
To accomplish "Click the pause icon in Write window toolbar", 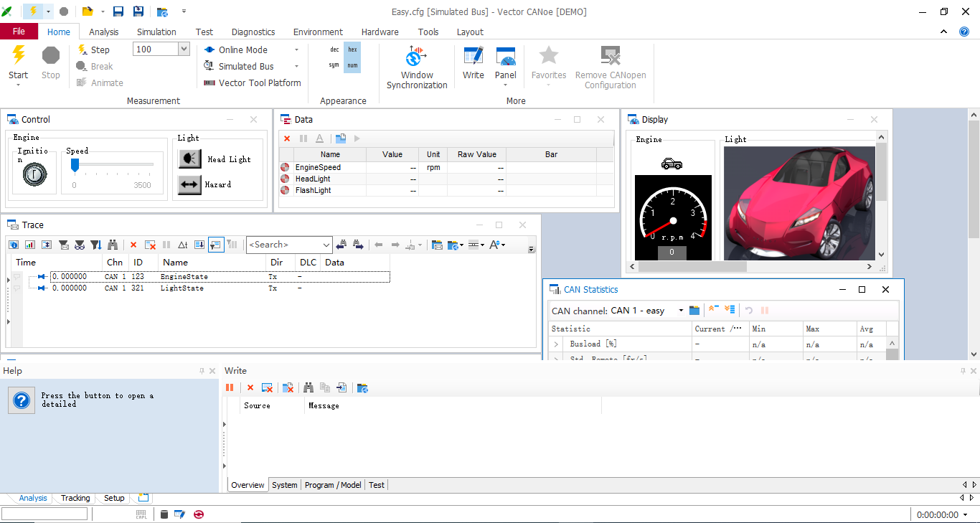I will 230,387.
